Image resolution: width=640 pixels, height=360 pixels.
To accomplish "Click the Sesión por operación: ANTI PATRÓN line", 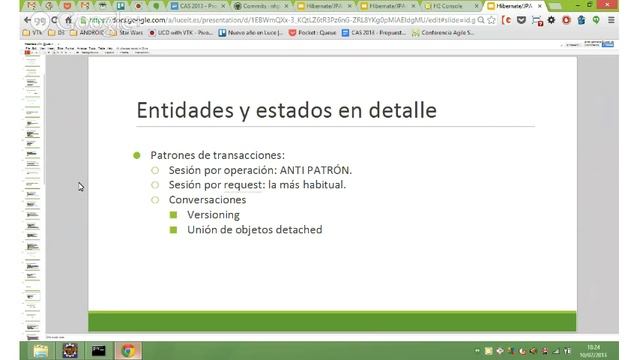I will click(260, 170).
